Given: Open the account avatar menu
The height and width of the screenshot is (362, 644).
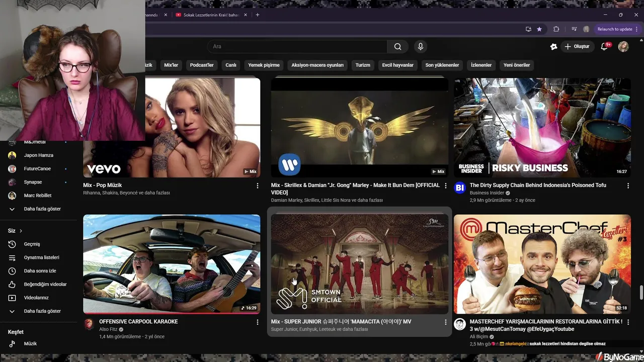Looking at the screenshot, I should pos(623,47).
